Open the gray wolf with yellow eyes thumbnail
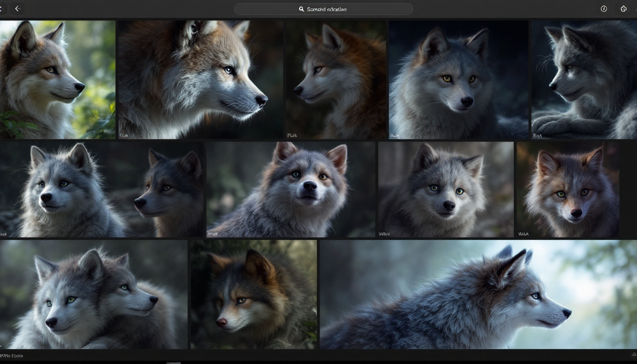This screenshot has height=364, width=637. tap(458, 79)
